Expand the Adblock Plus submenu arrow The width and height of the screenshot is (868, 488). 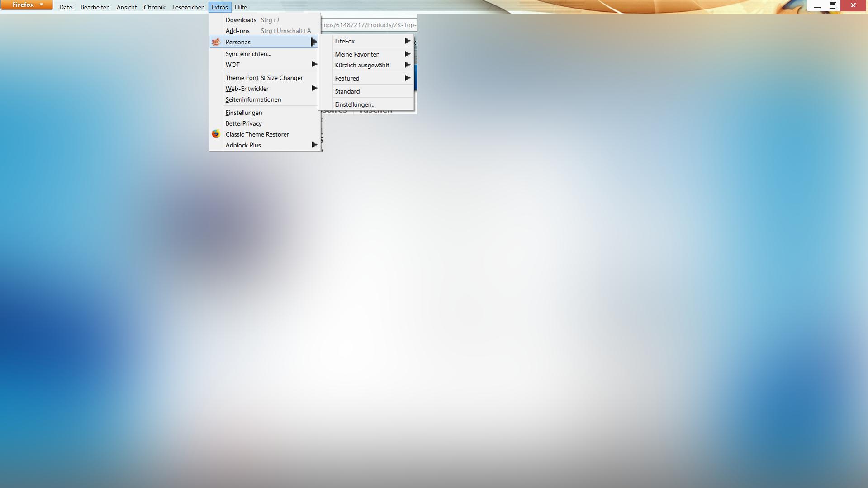click(x=314, y=145)
